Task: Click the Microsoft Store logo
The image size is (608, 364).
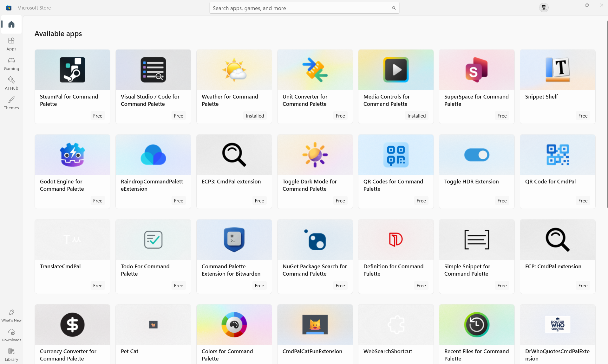Action: point(9,7)
